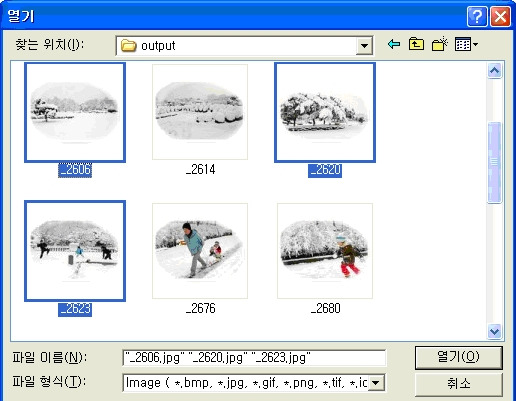Click the help question mark button
Screen dimensions: 516x401
(x=477, y=16)
